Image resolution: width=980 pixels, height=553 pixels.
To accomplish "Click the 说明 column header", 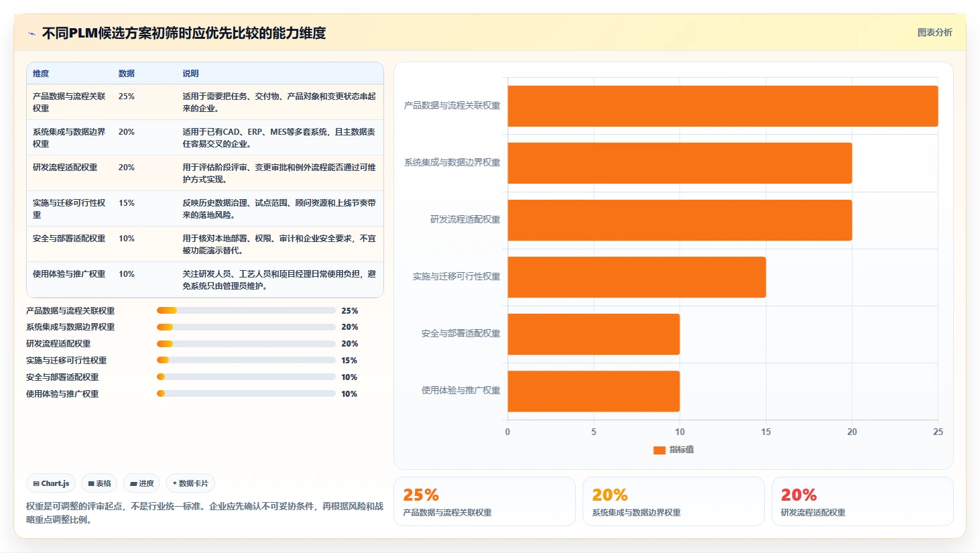I will (x=190, y=73).
